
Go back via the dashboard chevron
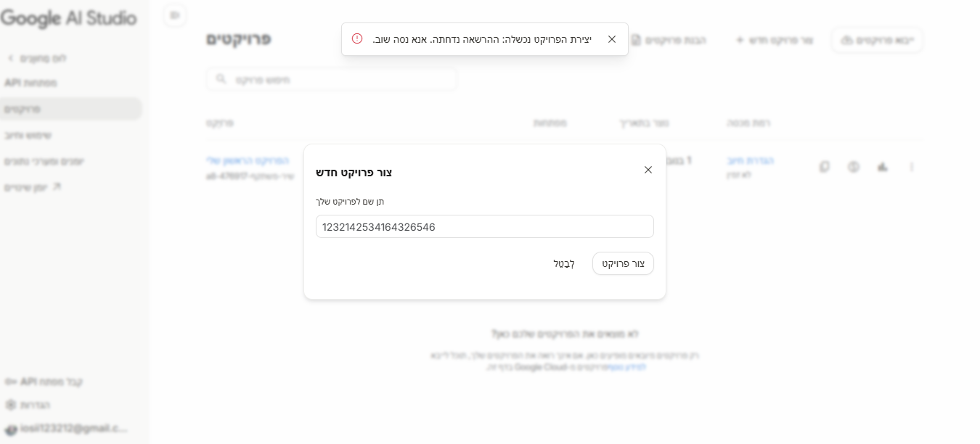pos(11,58)
